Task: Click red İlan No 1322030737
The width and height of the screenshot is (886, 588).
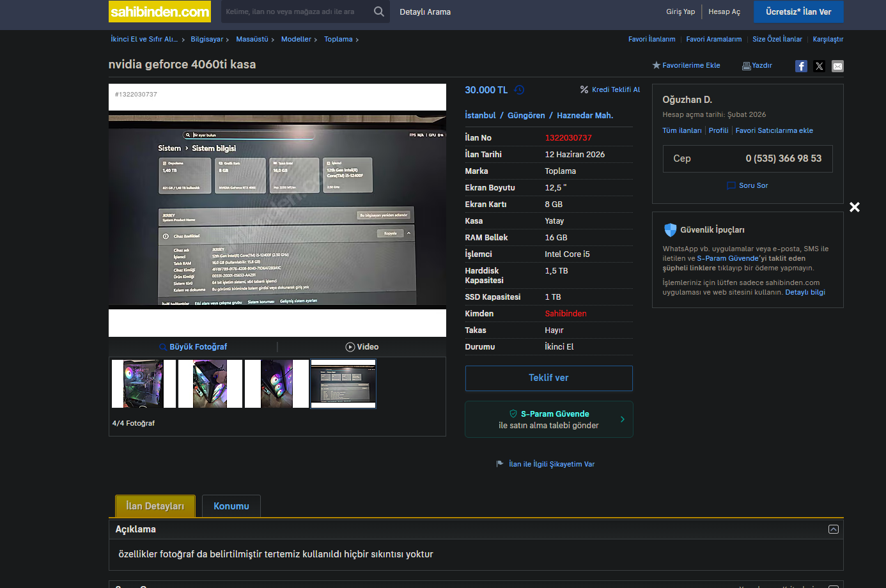Action: click(568, 137)
